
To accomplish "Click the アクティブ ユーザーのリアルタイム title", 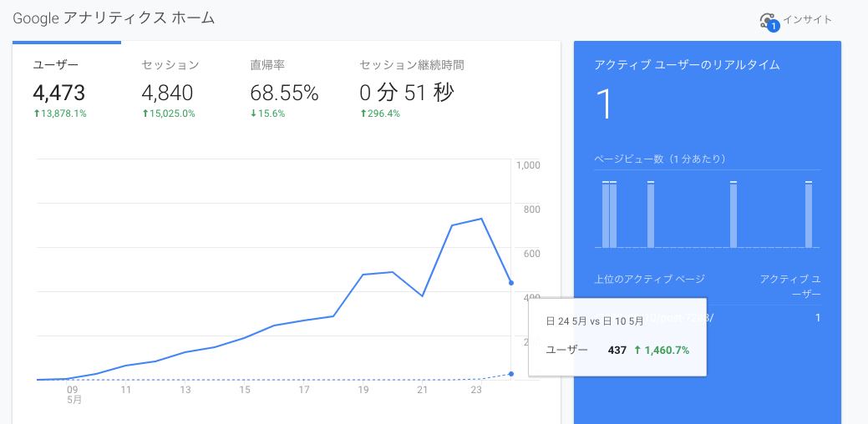I will 687,64.
